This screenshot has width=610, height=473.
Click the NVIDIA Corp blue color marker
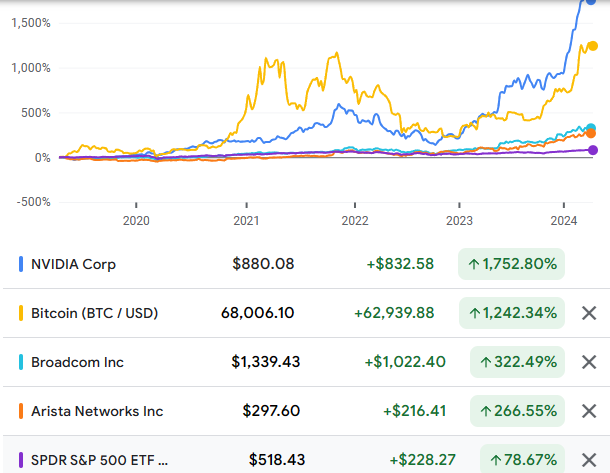21,264
